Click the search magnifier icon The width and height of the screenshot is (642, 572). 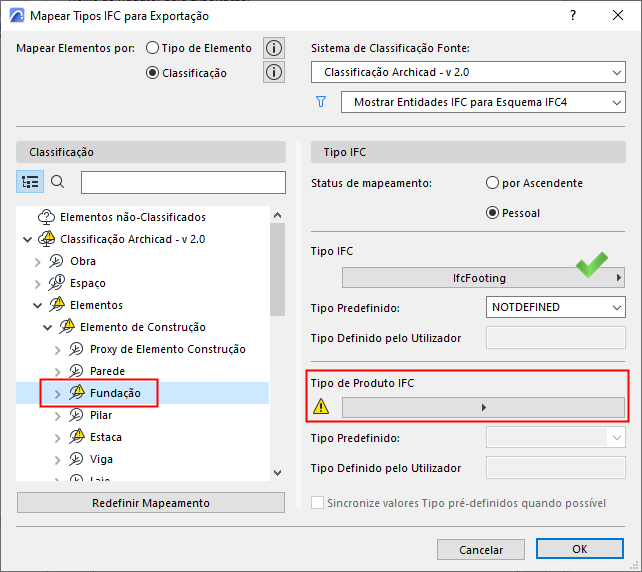[x=58, y=182]
